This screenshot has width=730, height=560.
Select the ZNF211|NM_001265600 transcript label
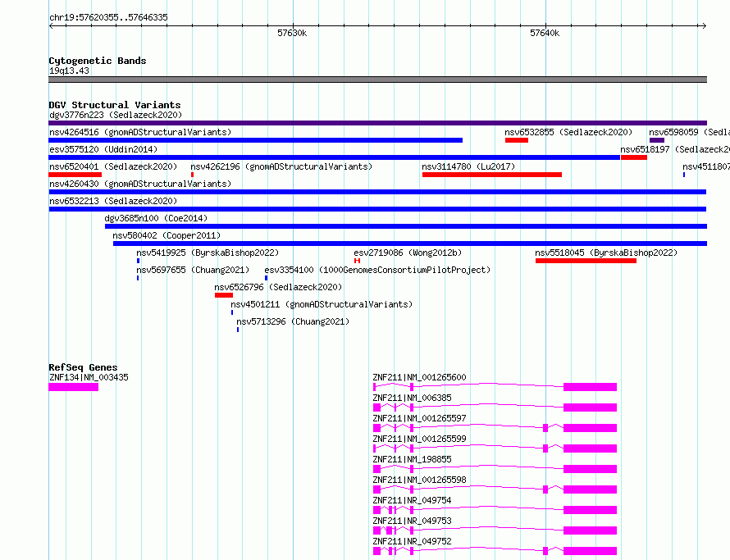point(419,377)
